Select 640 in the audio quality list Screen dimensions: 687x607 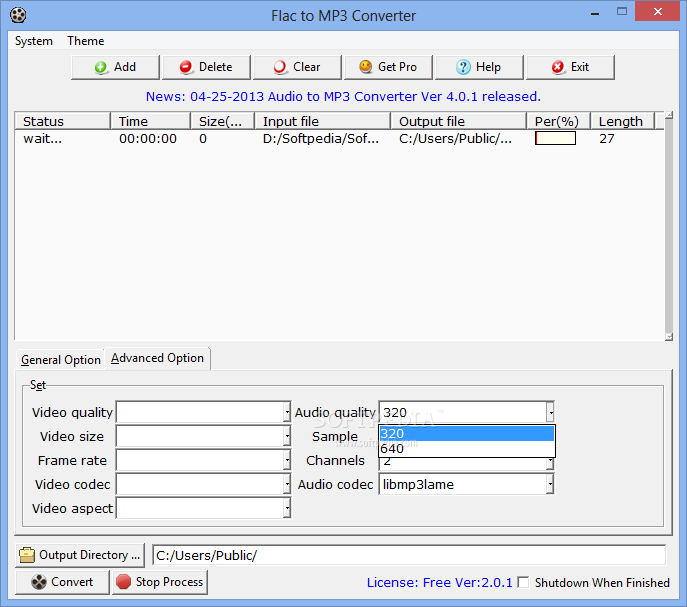(467, 449)
